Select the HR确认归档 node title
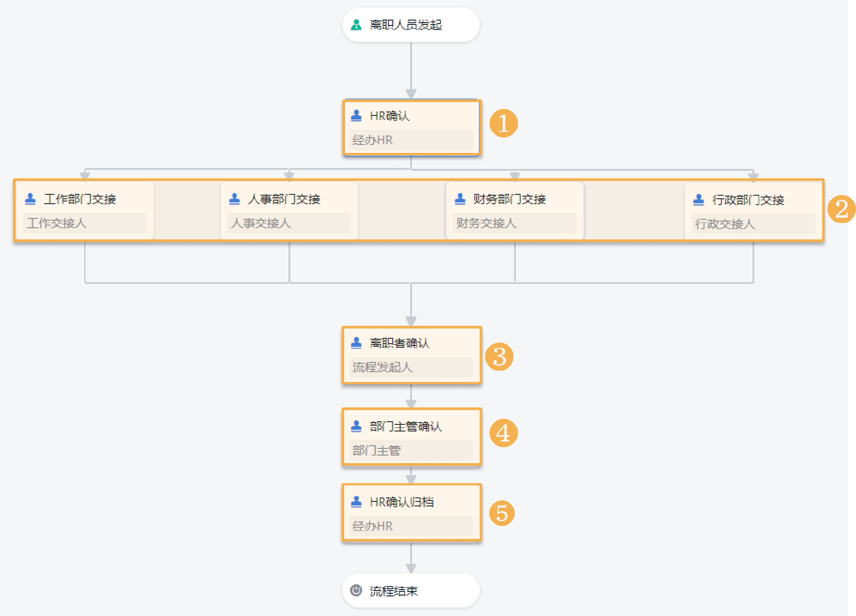856x616 pixels. pyautogui.click(x=401, y=502)
